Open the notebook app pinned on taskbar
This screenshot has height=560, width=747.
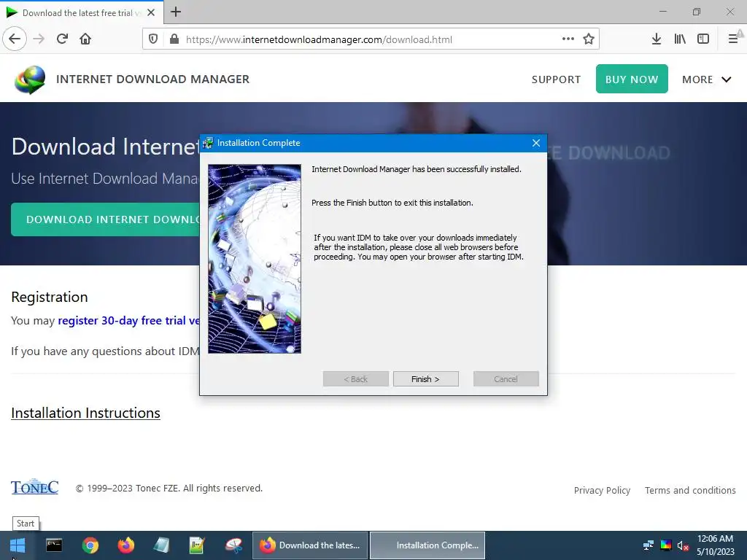[161, 545]
